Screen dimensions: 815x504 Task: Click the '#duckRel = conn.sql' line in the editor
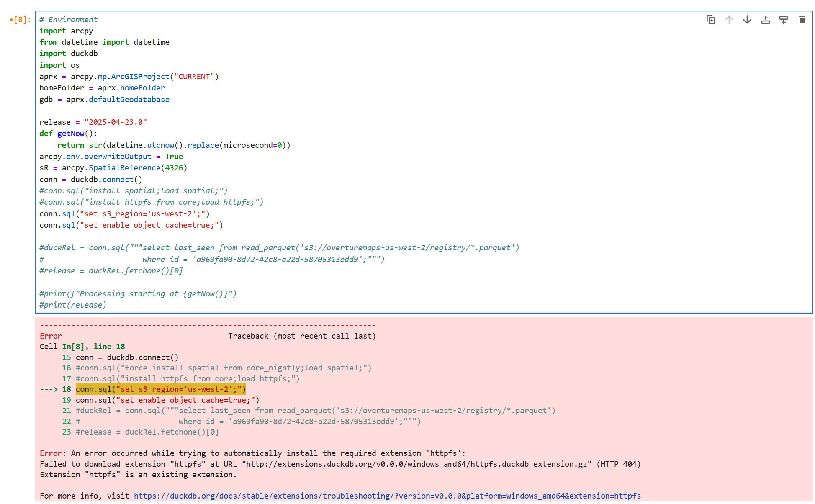pos(279,248)
